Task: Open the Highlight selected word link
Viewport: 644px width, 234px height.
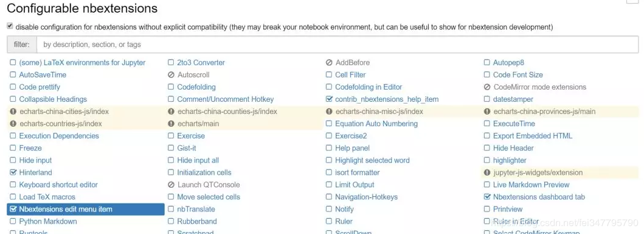Action: click(x=372, y=160)
